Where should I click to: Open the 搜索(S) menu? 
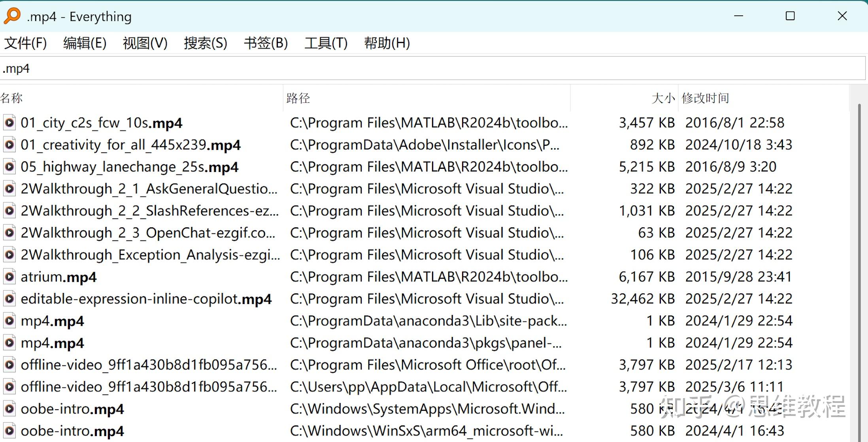click(205, 43)
